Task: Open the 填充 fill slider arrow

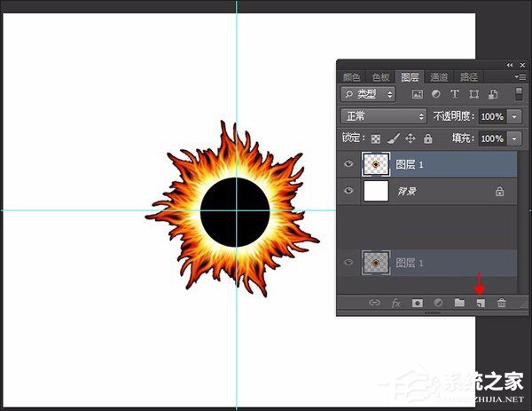Action: click(x=514, y=138)
